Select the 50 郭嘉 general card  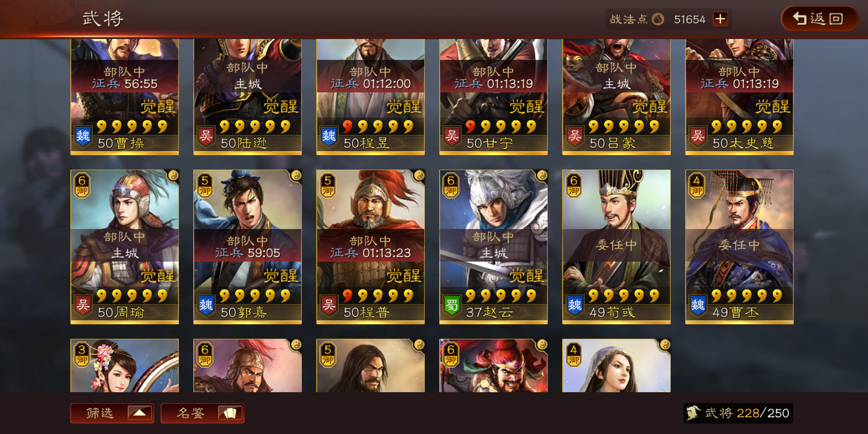(x=248, y=247)
